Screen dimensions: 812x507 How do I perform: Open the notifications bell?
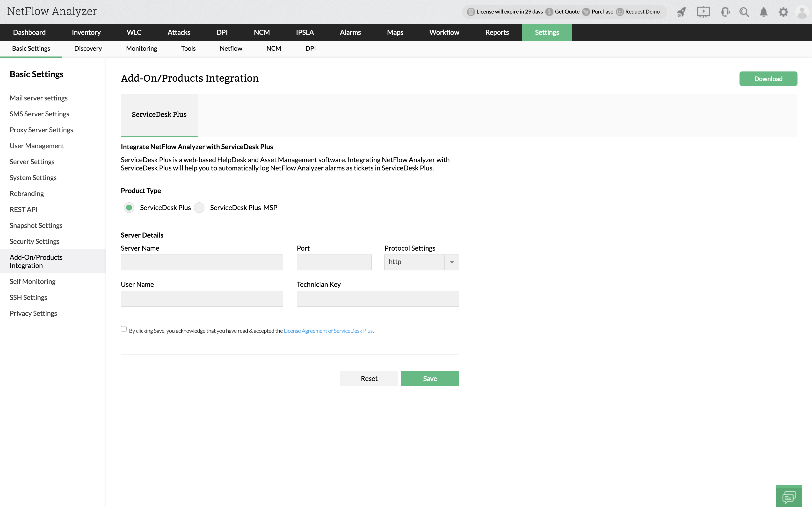point(763,12)
